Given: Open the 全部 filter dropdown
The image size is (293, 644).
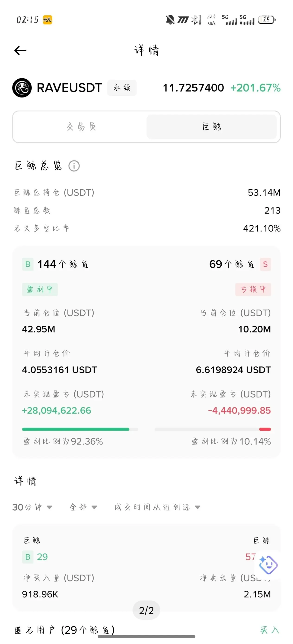Looking at the screenshot, I should coord(83,507).
